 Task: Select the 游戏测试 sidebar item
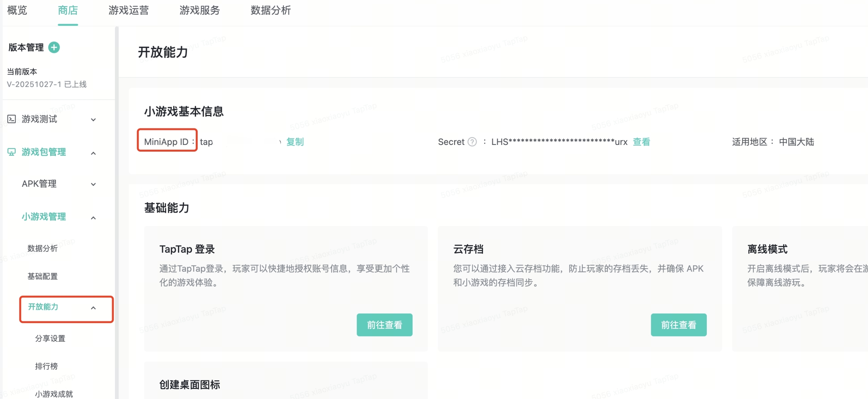coord(40,119)
